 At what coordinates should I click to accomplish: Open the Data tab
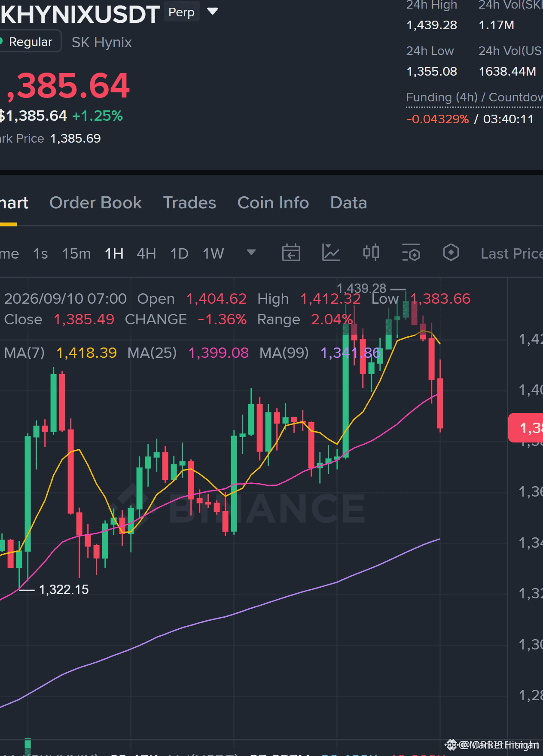[348, 203]
